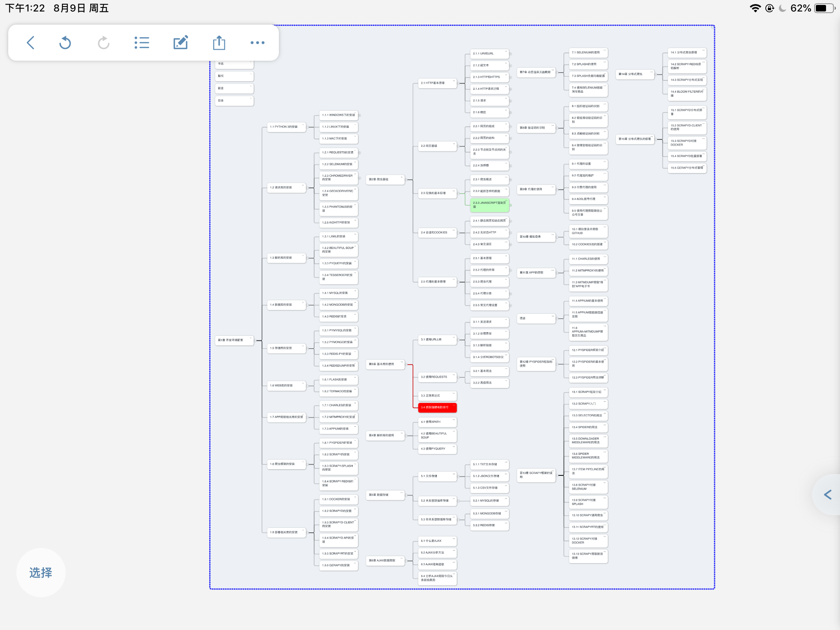Collapse the 第1章 开发环境配置 branch
Image resolution: width=840 pixels, height=630 pixels.
(x=256, y=340)
